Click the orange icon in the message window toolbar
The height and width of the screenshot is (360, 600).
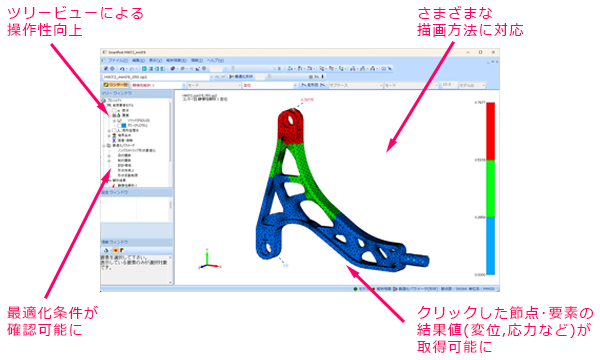coord(115,250)
